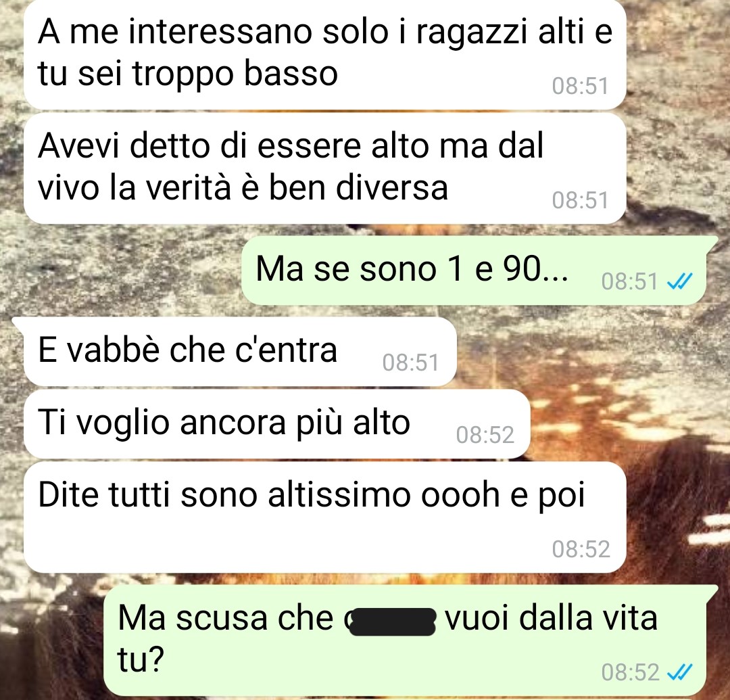Click 08:51 timestamp next to "che c'entra"
Screen dimensions: 730x700
click(x=411, y=363)
